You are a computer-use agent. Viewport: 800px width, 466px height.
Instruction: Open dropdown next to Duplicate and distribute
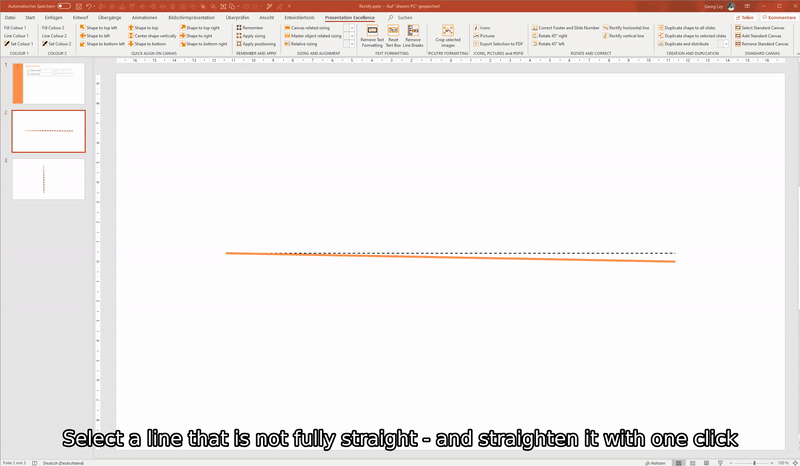point(726,44)
